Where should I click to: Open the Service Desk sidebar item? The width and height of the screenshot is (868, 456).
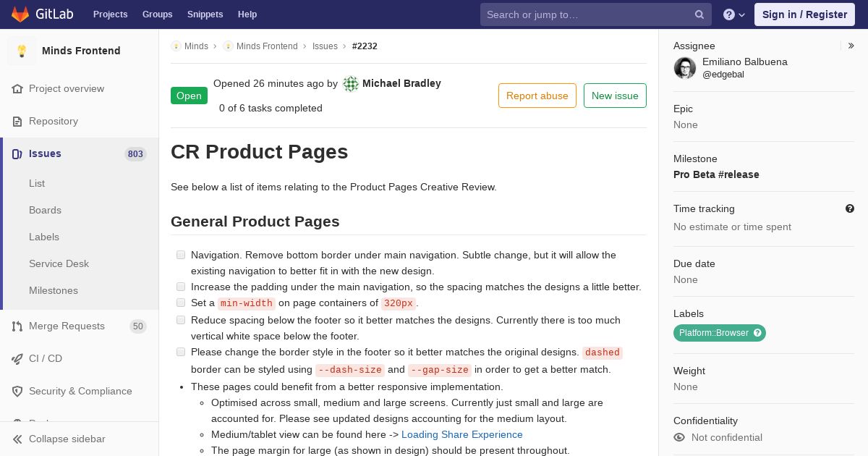pyautogui.click(x=59, y=263)
